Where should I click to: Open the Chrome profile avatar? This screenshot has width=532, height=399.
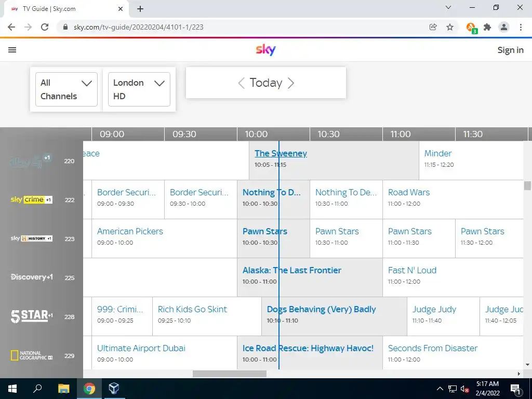coord(504,27)
